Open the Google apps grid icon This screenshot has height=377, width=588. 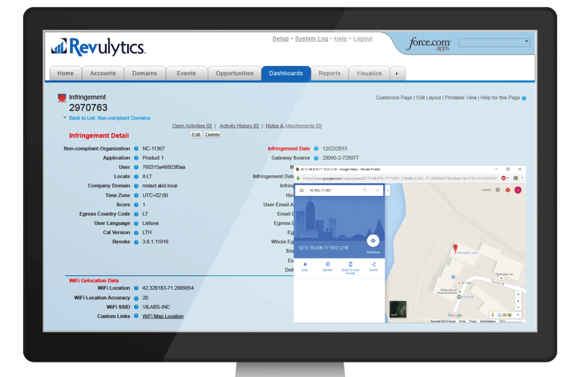coord(497,190)
